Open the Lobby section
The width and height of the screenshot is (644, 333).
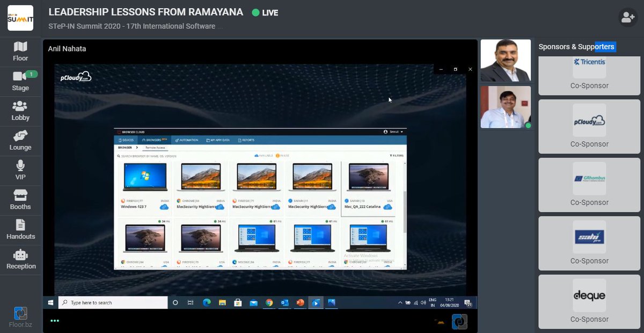point(20,111)
